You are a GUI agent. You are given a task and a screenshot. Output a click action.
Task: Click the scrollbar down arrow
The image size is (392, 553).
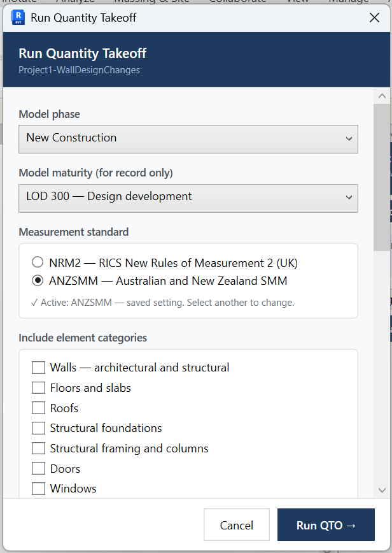pyautogui.click(x=382, y=490)
